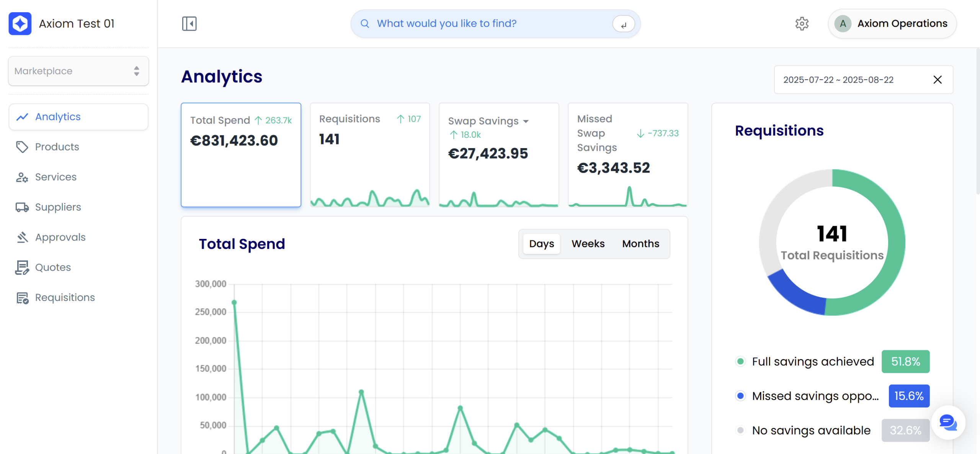Switch chart to Weeks view
This screenshot has width=980, height=454.
pos(588,244)
